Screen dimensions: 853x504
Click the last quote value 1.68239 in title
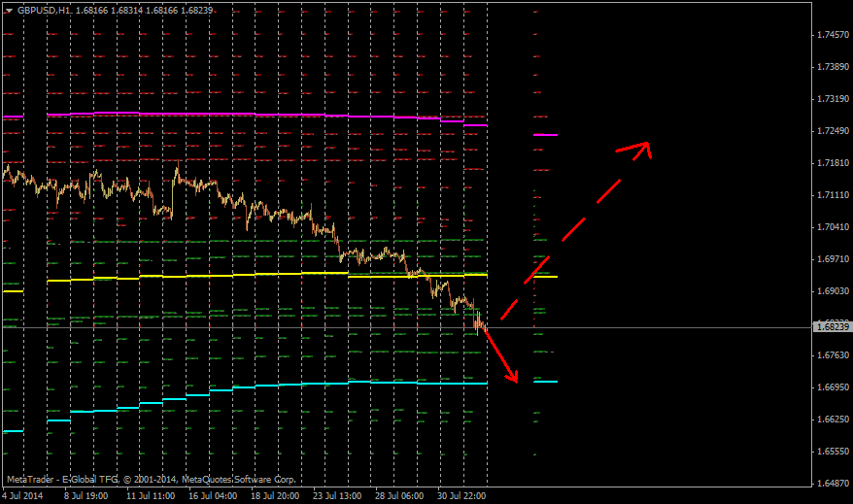click(x=197, y=11)
